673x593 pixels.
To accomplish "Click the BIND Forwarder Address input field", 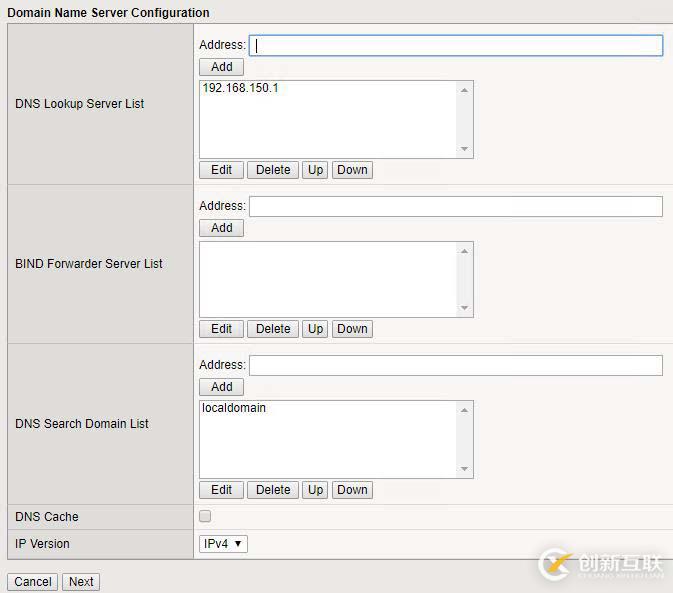I will 456,206.
